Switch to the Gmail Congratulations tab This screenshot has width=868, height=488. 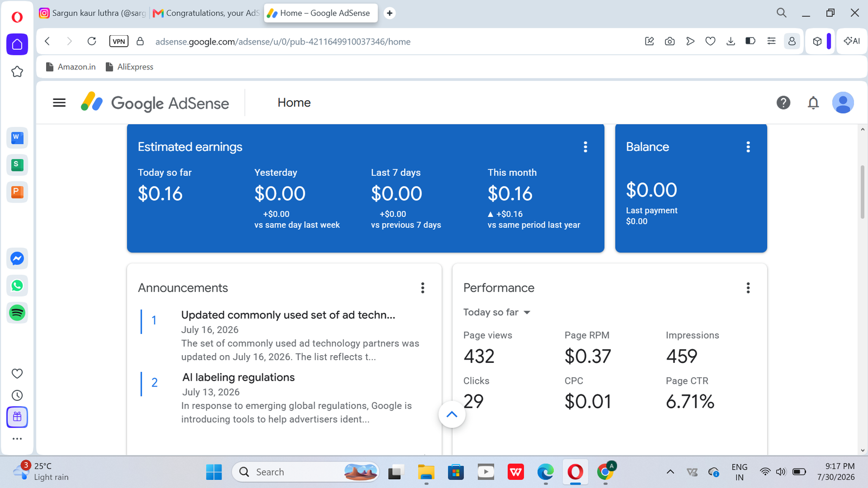coord(206,13)
